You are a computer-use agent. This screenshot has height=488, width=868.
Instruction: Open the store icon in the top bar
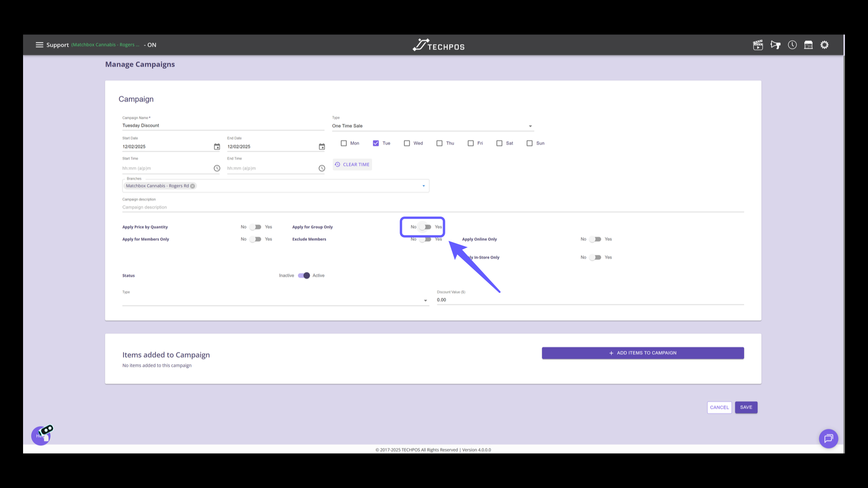808,45
